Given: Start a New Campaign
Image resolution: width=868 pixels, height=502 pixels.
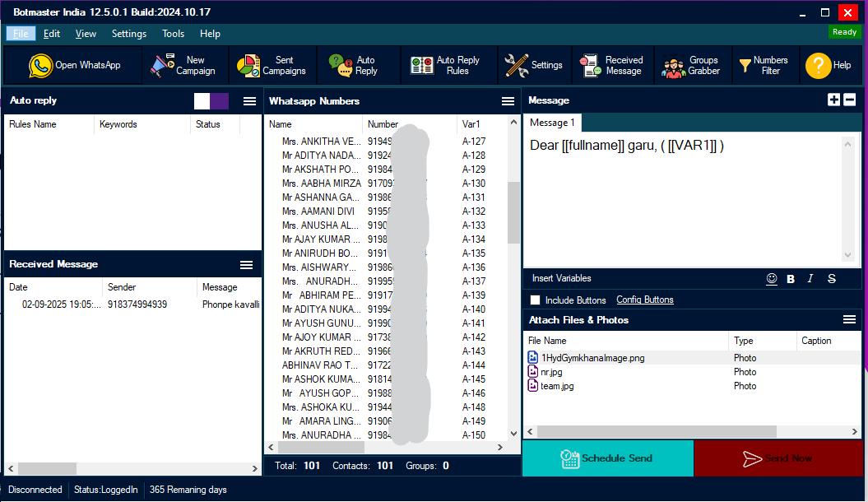Looking at the screenshot, I should point(185,65).
